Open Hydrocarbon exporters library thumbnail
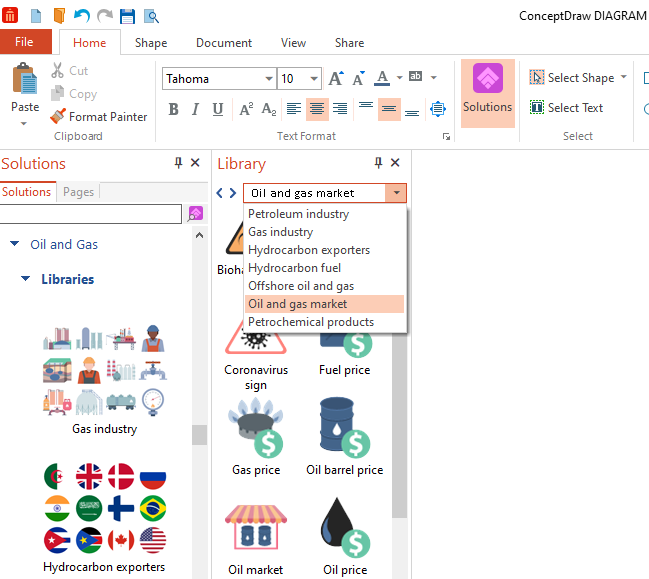This screenshot has width=649, height=579. (105, 517)
